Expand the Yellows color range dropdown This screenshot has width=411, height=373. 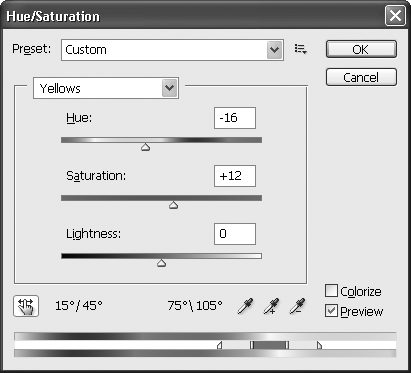(106, 88)
